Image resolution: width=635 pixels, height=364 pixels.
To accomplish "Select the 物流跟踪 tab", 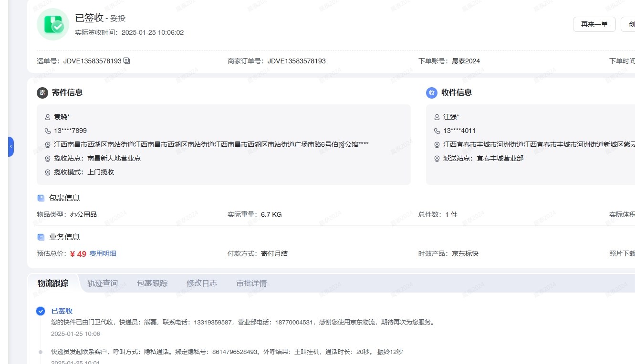I will click(x=53, y=283).
